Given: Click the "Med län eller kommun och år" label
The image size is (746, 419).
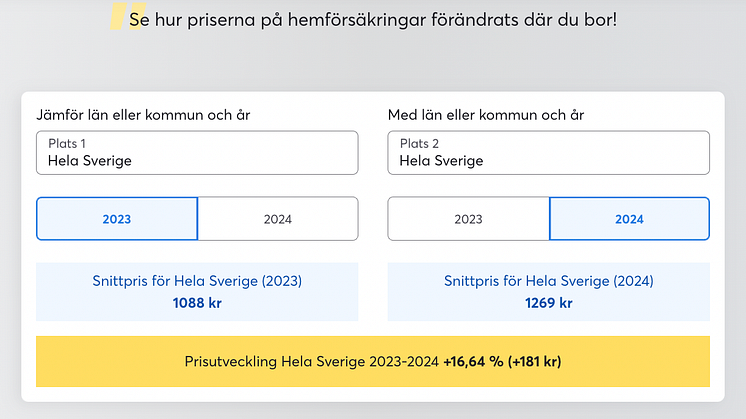Looking at the screenshot, I should [x=486, y=115].
